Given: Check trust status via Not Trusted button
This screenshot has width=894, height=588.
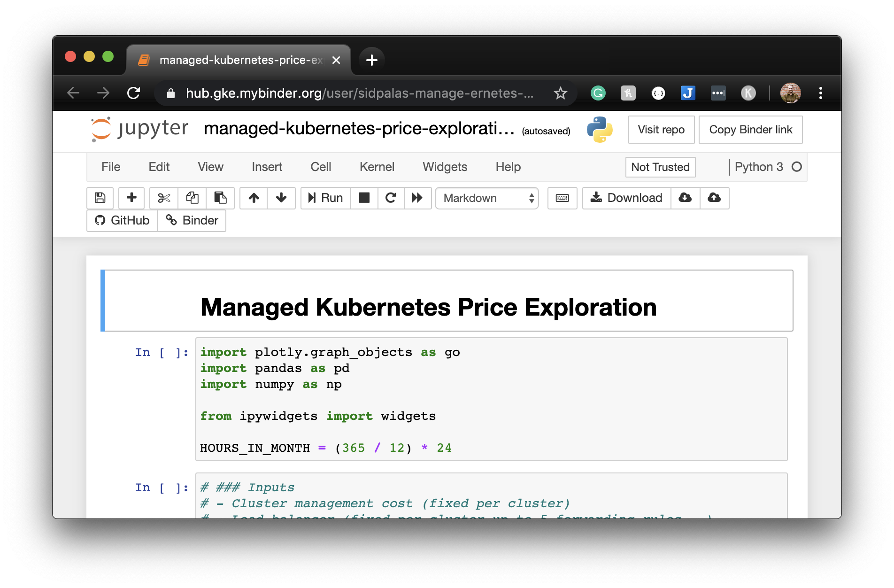Looking at the screenshot, I should coord(660,167).
